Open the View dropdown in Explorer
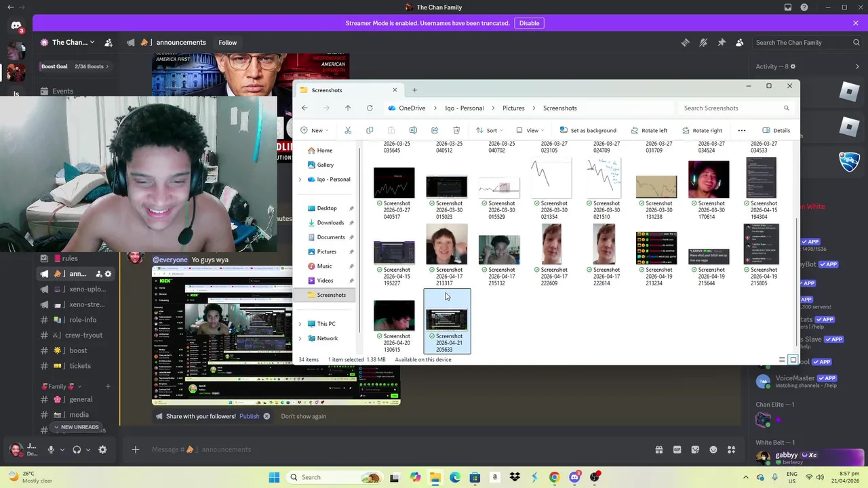Viewport: 868px width, 488px height. coord(530,130)
